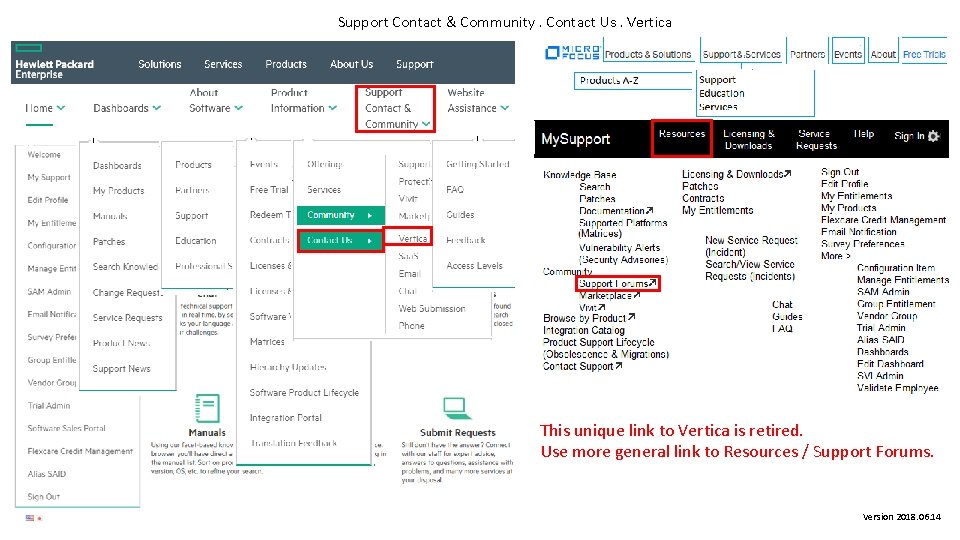Click the Manuals document icon
Viewport: 960px width, 540px height.
[x=207, y=408]
